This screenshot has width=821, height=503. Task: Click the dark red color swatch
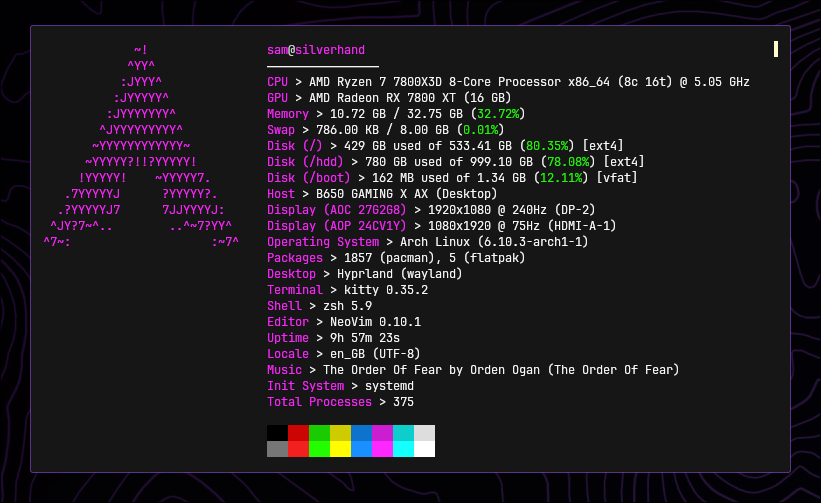(298, 433)
